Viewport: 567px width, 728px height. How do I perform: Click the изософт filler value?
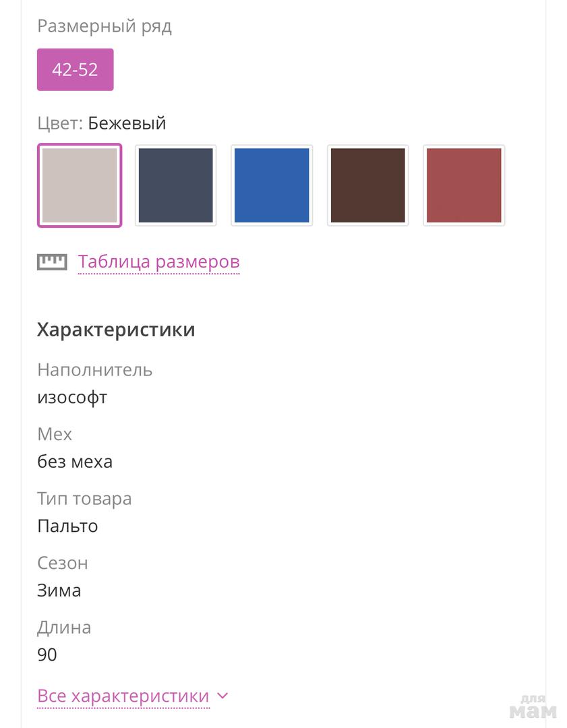click(72, 397)
